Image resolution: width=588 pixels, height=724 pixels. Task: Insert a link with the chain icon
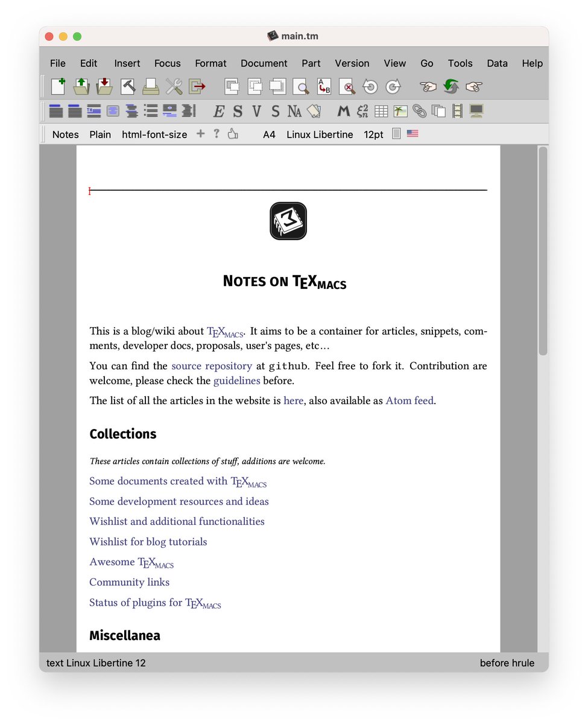[419, 111]
